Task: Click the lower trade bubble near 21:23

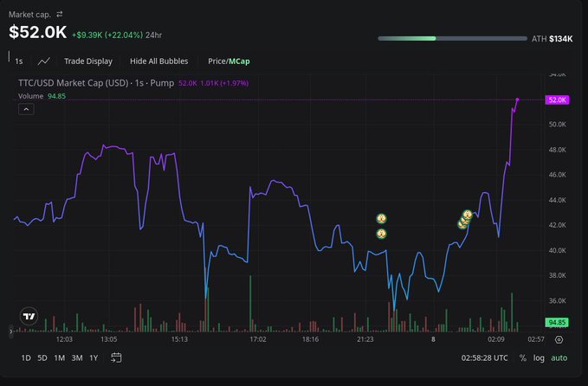Action: (x=381, y=234)
